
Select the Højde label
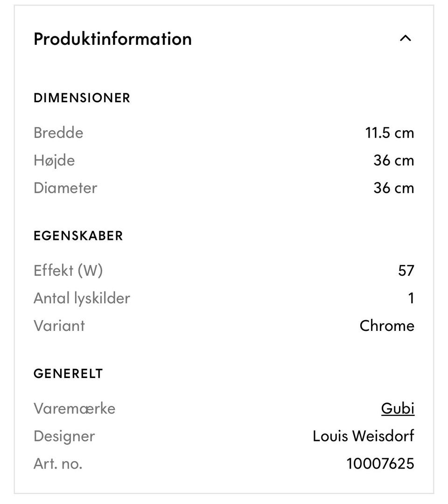(x=54, y=161)
